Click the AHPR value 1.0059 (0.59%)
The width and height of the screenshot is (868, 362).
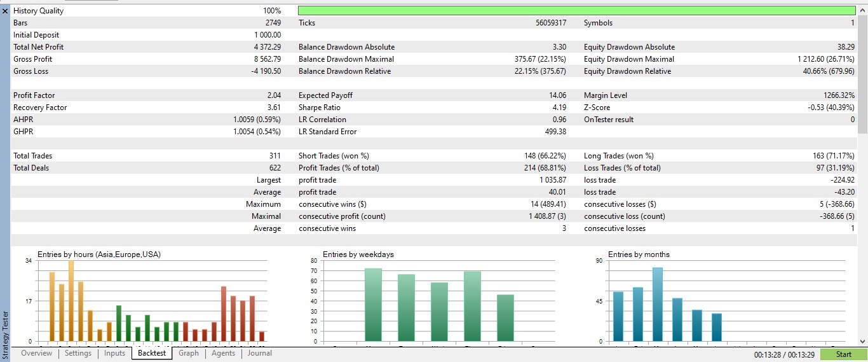pyautogui.click(x=257, y=120)
